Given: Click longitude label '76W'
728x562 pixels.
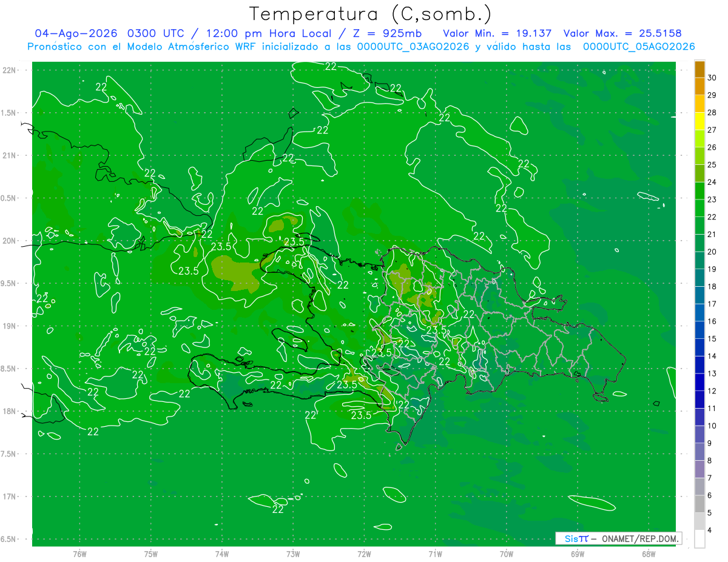Looking at the screenshot, I should pos(79,554).
